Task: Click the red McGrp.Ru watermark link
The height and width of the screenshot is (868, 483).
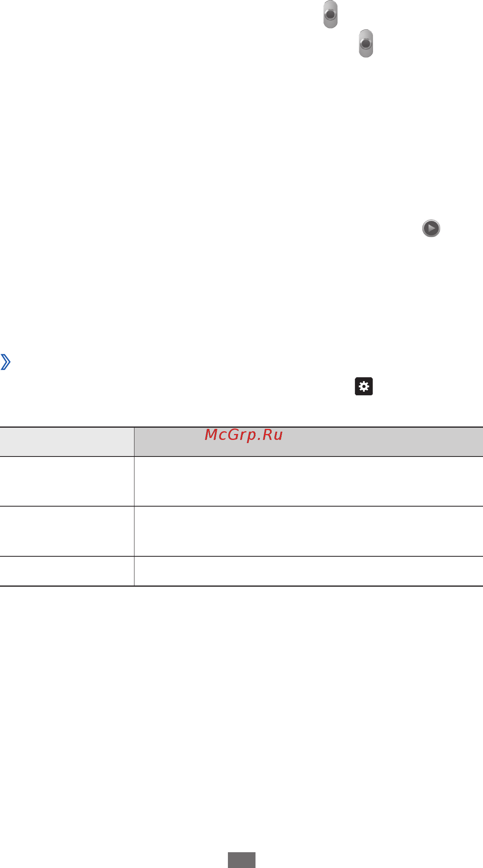Action: click(244, 435)
